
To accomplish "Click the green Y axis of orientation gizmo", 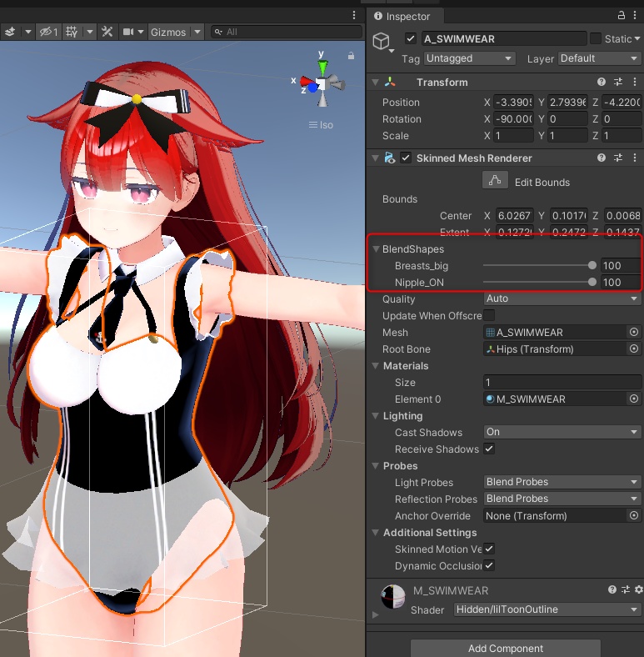I will (x=322, y=67).
